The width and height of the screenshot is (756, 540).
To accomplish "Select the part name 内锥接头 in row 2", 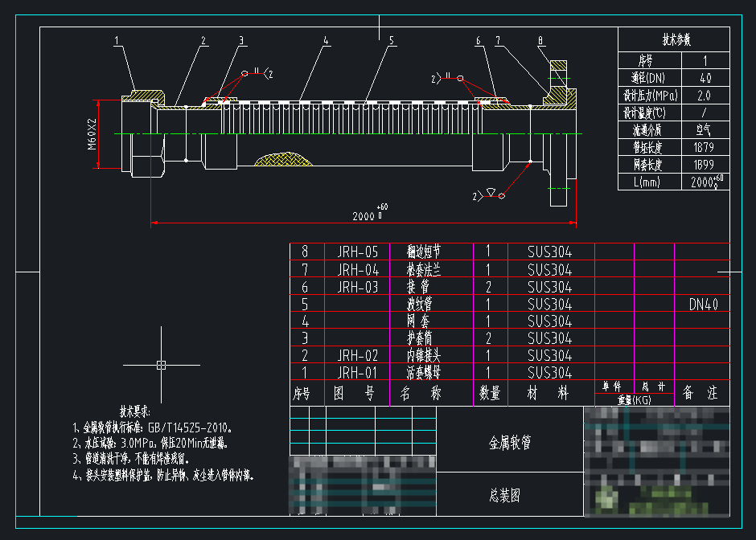I will click(423, 355).
